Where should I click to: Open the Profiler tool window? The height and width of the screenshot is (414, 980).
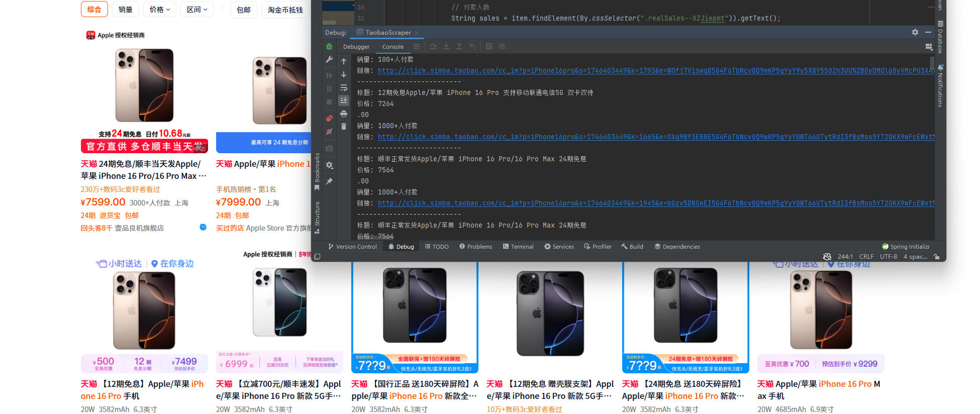pyautogui.click(x=598, y=247)
